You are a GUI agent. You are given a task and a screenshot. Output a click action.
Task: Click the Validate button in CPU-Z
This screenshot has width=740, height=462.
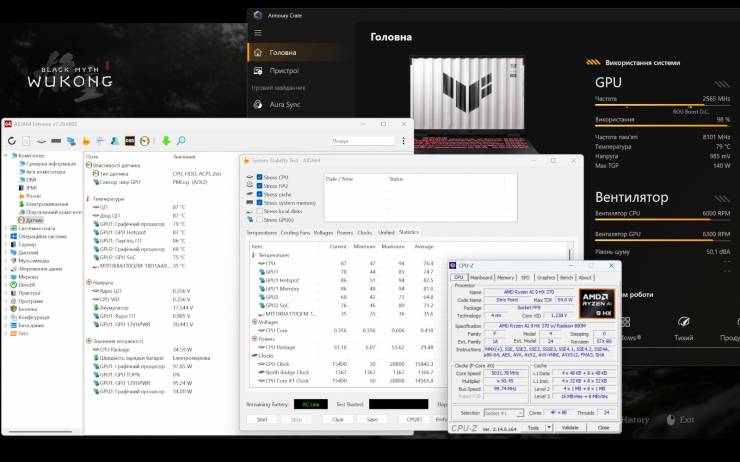point(571,427)
